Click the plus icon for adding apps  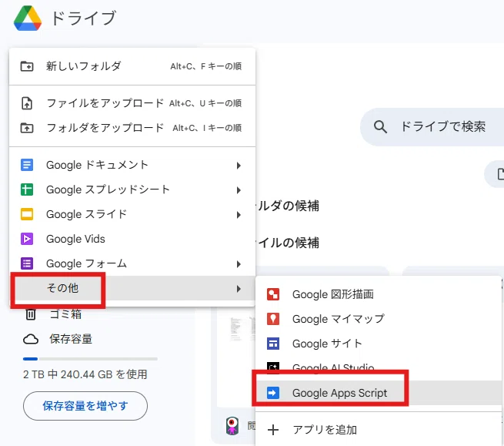click(273, 430)
